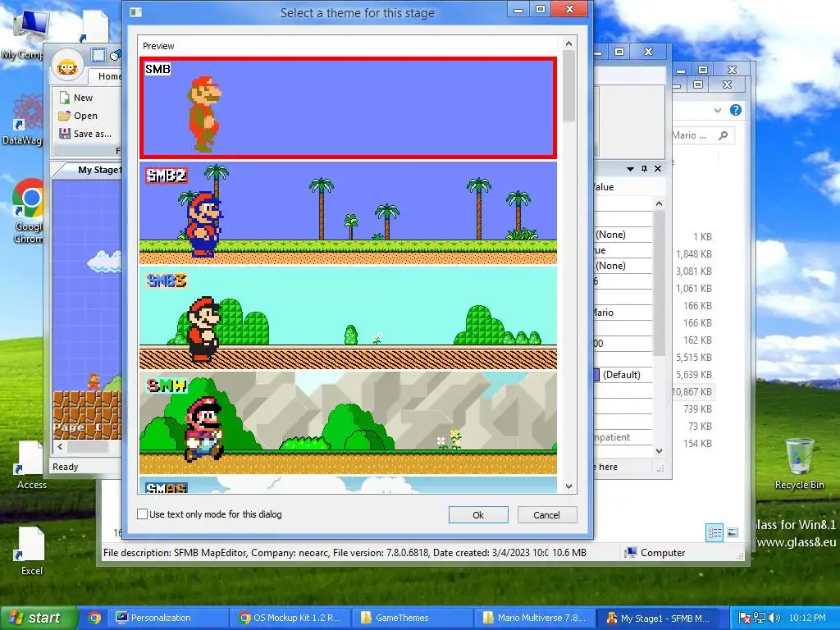Click the Save as... command label
The width and height of the screenshot is (840, 630).
click(93, 134)
